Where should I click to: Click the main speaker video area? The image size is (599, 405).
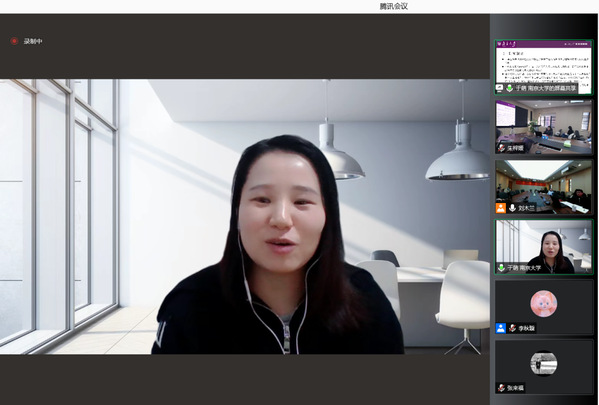tap(244, 216)
